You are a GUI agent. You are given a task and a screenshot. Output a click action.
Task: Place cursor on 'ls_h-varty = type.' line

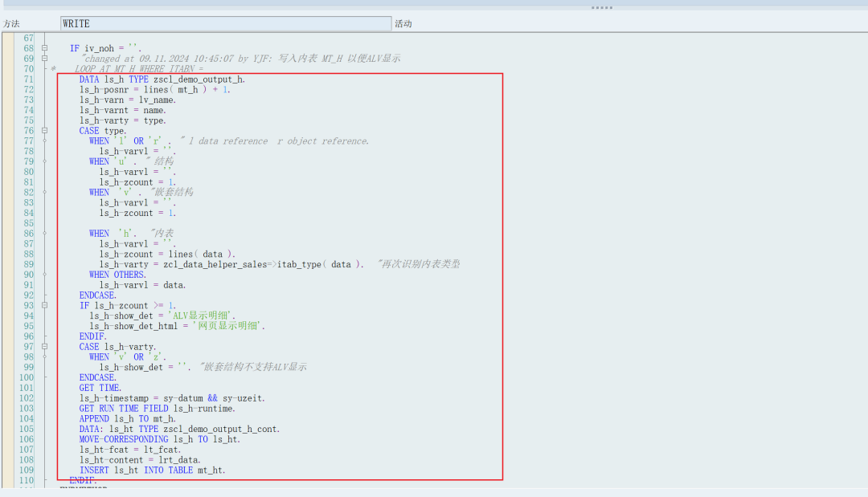122,120
